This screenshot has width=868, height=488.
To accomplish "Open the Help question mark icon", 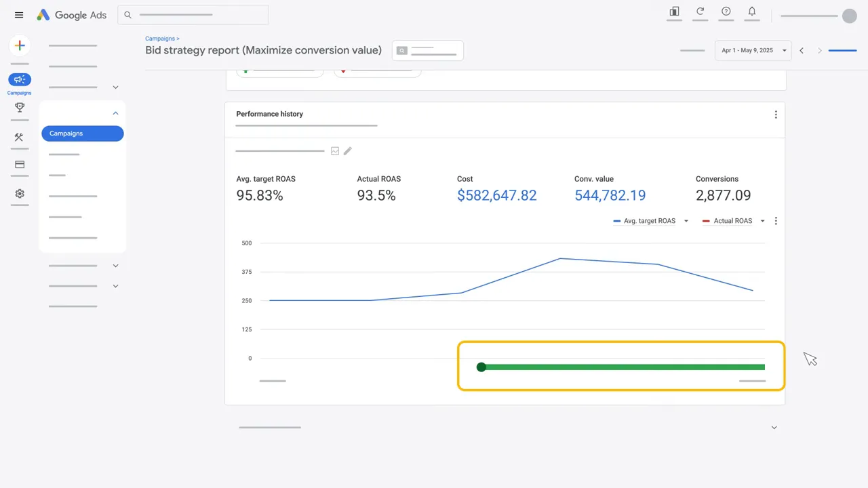I will [726, 12].
